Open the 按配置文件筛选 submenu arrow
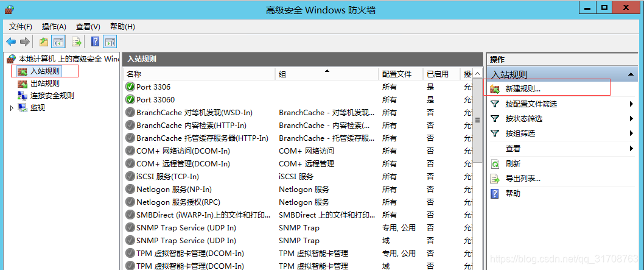The height and width of the screenshot is (270, 644). [631, 104]
